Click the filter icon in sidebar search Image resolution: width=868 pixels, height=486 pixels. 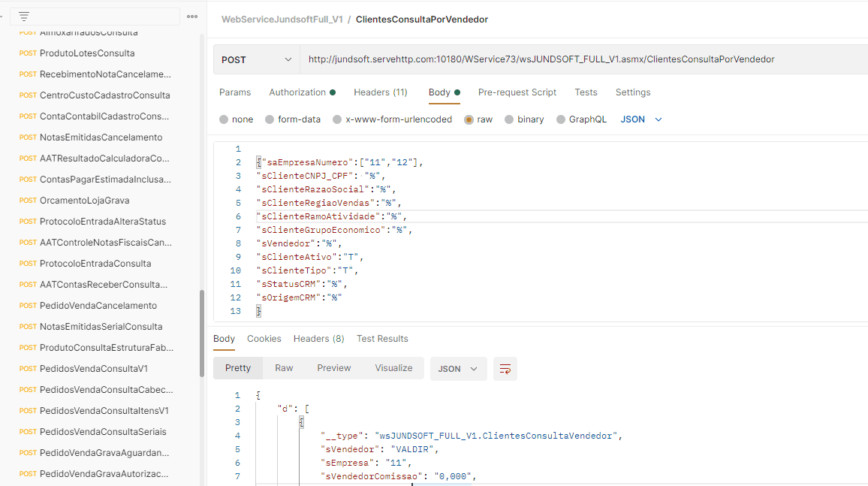click(x=24, y=17)
